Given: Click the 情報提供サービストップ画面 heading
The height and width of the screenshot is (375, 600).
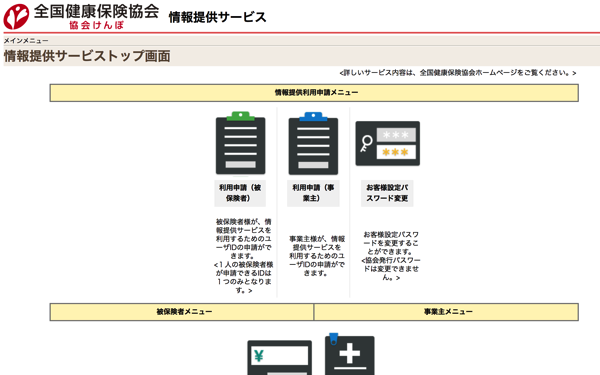Looking at the screenshot, I should (x=87, y=56).
